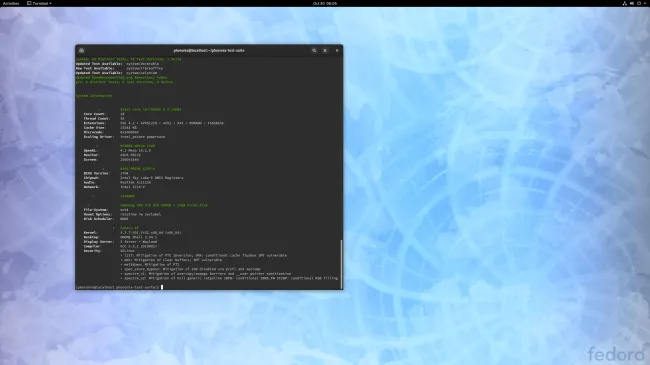Click the network status icon
Image resolution: width=650 pixels, height=365 pixels.
click(x=624, y=3)
